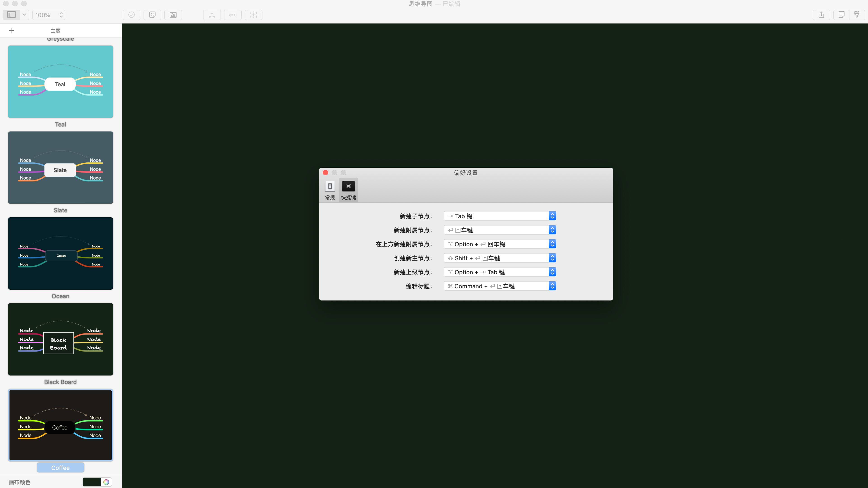Click the canvas color dark swatch
The width and height of the screenshot is (868, 488).
[91, 482]
